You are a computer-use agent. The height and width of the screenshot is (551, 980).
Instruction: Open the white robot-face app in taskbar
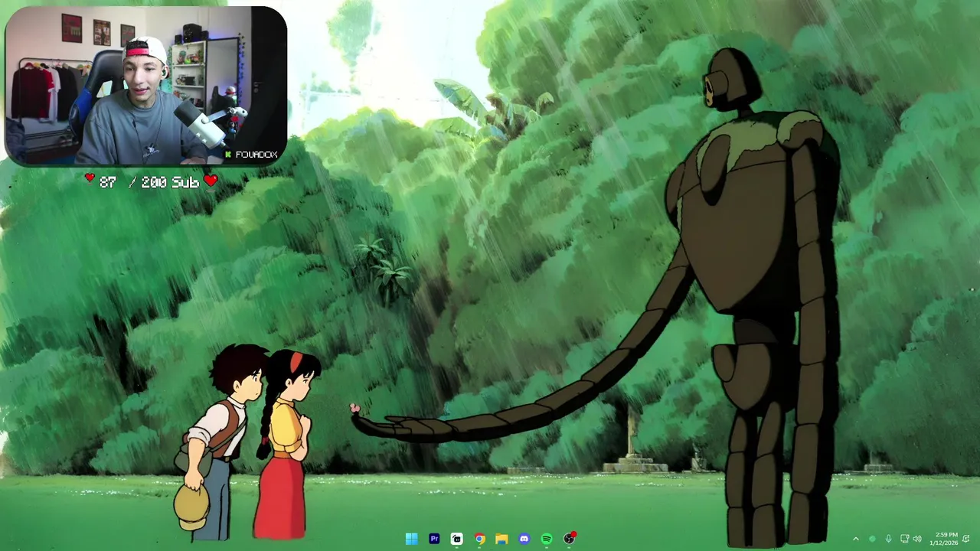456,539
